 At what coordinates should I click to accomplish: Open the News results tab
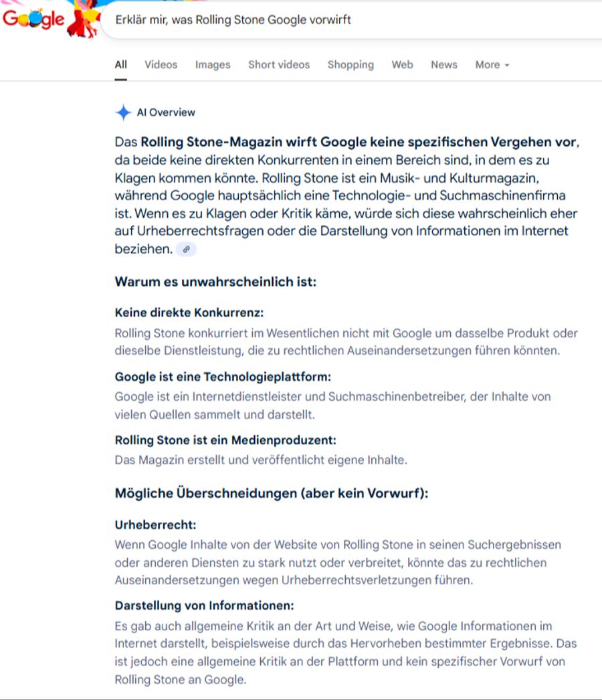443,64
